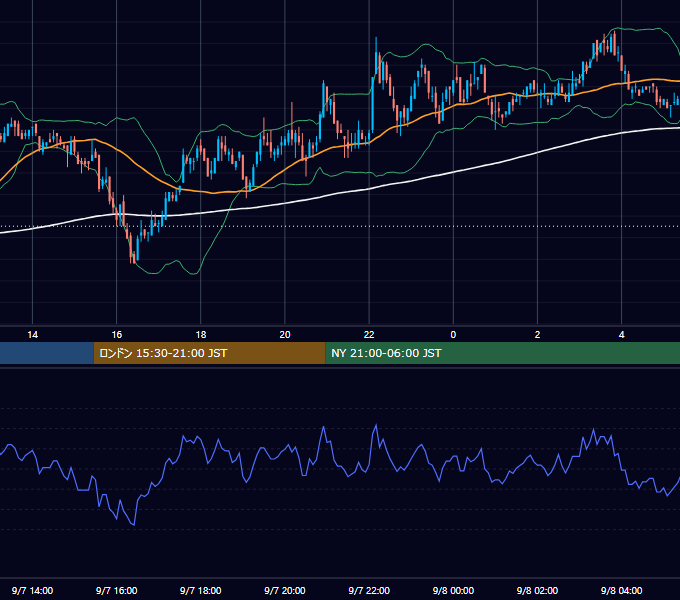Click the 9/8 02:00 time label
The height and width of the screenshot is (600, 680).
(537, 590)
